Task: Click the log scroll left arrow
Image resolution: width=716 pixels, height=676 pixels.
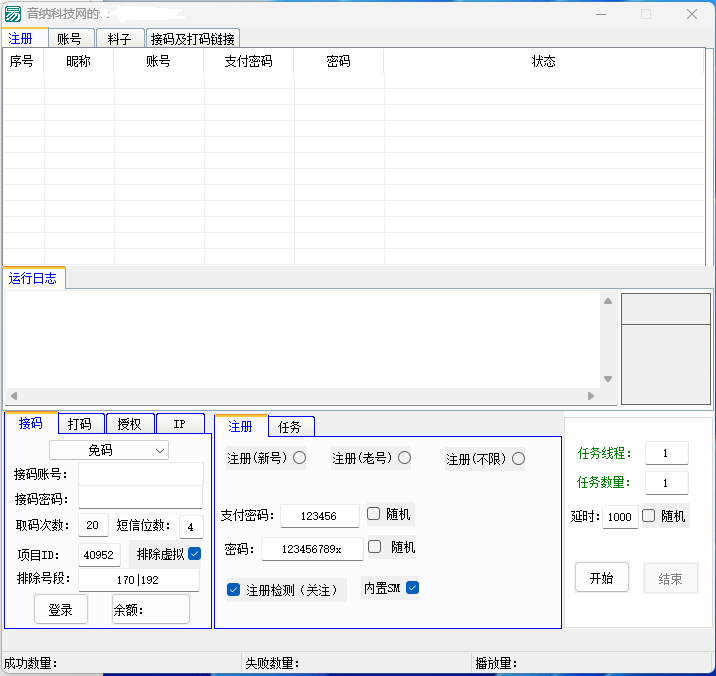Action: coord(13,396)
